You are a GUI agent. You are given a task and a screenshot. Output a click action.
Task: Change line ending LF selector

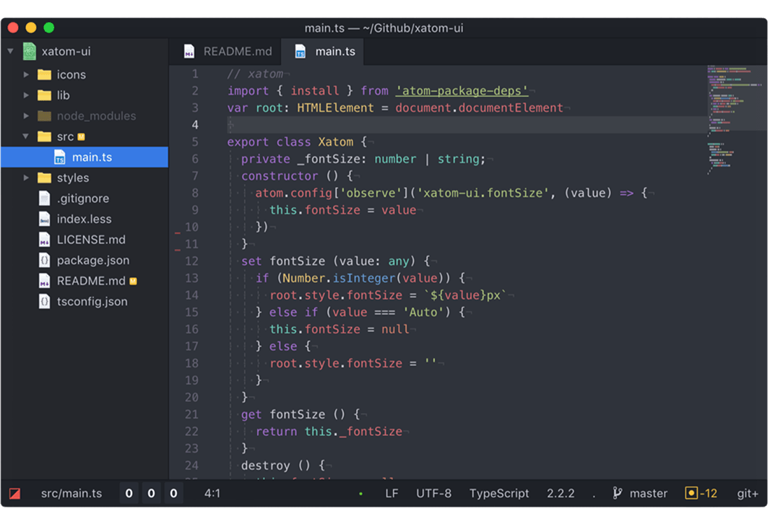pos(392,493)
